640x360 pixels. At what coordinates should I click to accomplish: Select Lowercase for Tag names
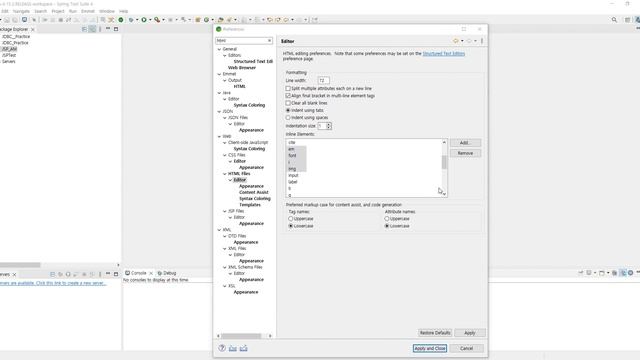pyautogui.click(x=291, y=226)
